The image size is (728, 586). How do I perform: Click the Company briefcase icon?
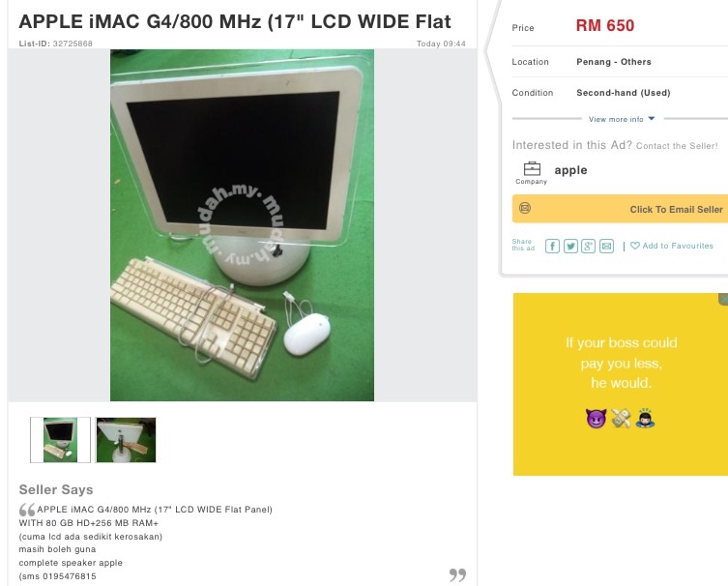click(x=532, y=168)
